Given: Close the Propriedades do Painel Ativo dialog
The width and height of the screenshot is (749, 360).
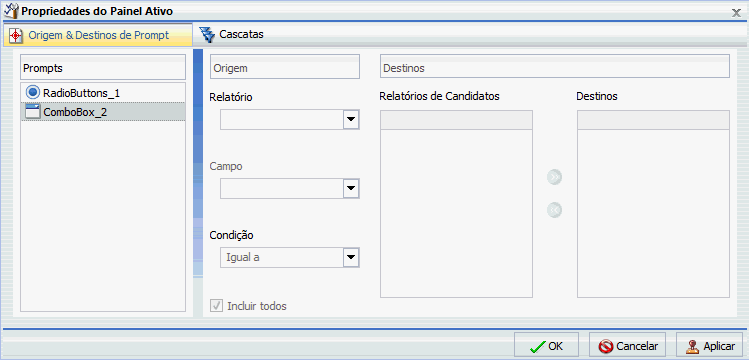Looking at the screenshot, I should click(737, 13).
